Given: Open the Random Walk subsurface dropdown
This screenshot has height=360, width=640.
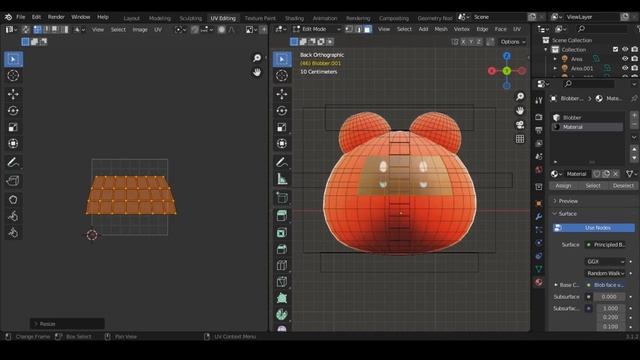Looking at the screenshot, I should point(605,273).
